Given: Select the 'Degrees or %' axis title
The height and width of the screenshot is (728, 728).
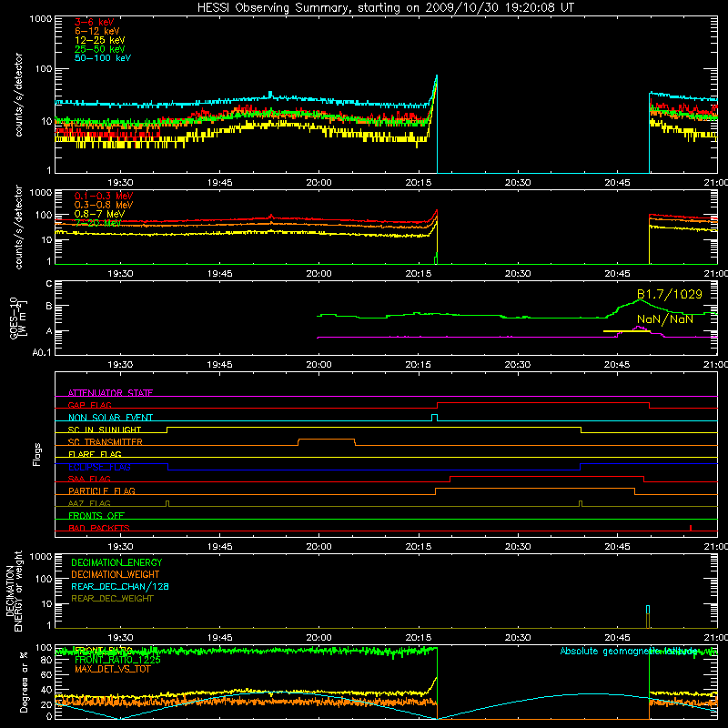Looking at the screenshot, I should [x=24, y=682].
